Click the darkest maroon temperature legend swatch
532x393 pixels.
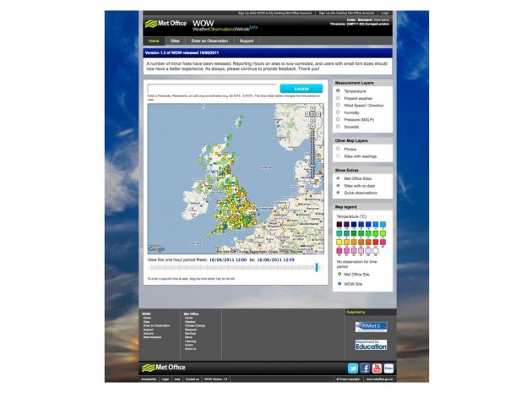339,224
